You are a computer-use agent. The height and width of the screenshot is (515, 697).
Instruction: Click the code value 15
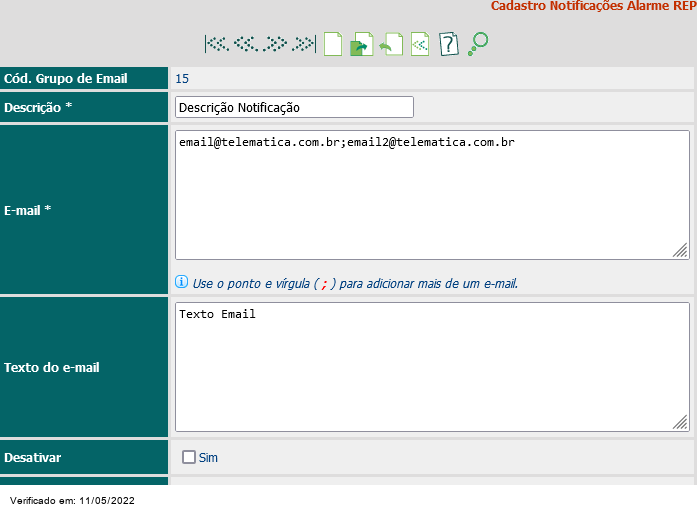(x=182, y=79)
